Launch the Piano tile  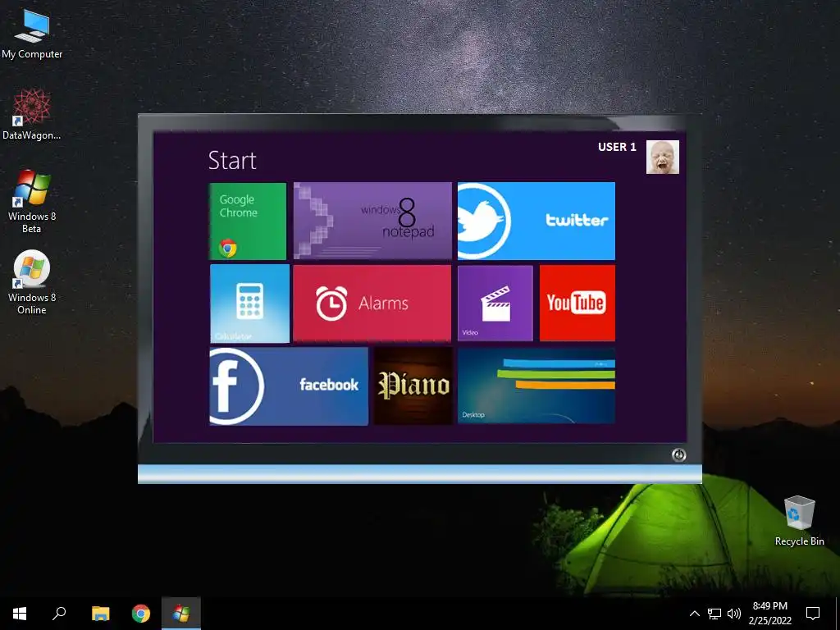click(x=413, y=386)
